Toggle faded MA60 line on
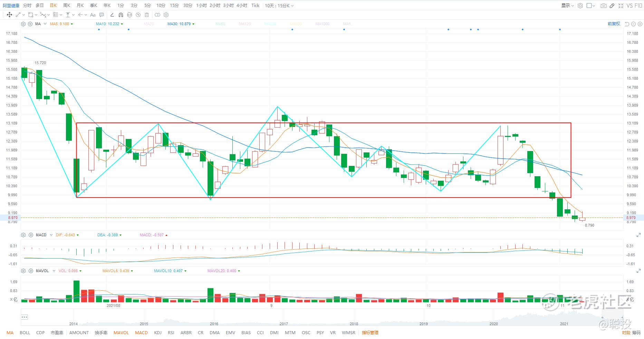 tap(220, 24)
